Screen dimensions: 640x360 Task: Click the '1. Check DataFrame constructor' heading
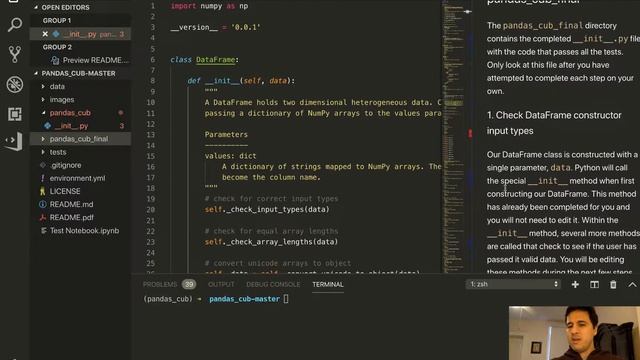click(x=554, y=123)
